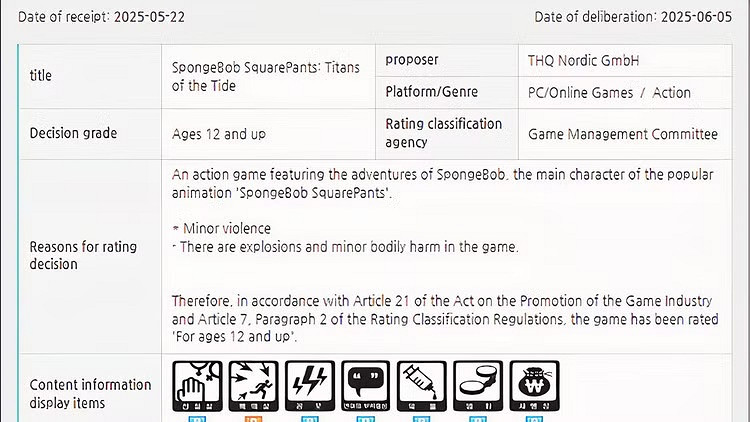Image resolution: width=750 pixels, height=422 pixels.
Task: Click the 'Rating classification agency' header cell
Action: [443, 133]
